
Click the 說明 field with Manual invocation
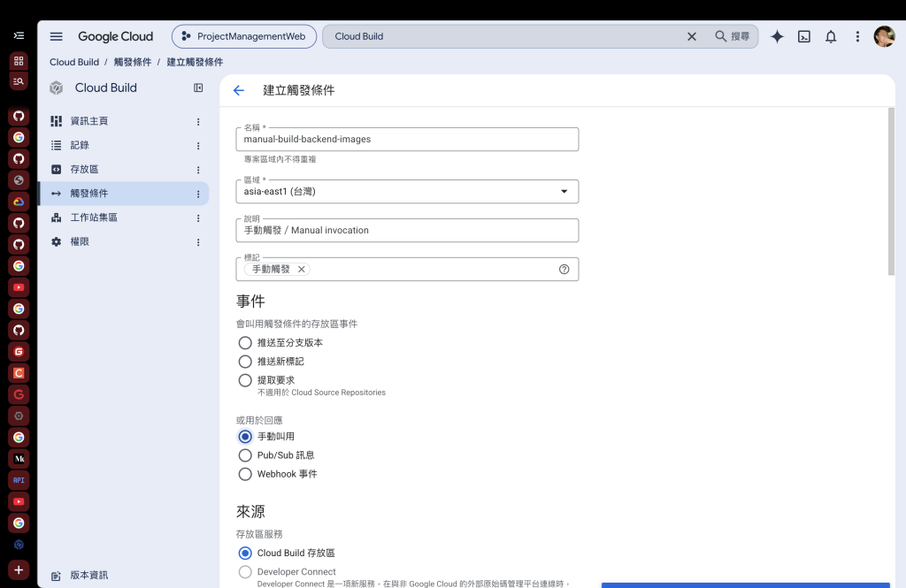[x=407, y=230]
